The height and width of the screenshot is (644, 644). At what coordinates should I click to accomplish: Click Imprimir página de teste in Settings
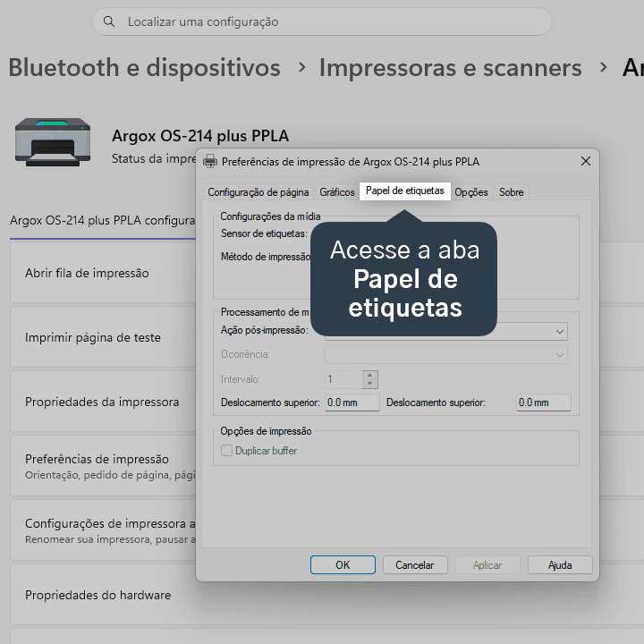103,337
